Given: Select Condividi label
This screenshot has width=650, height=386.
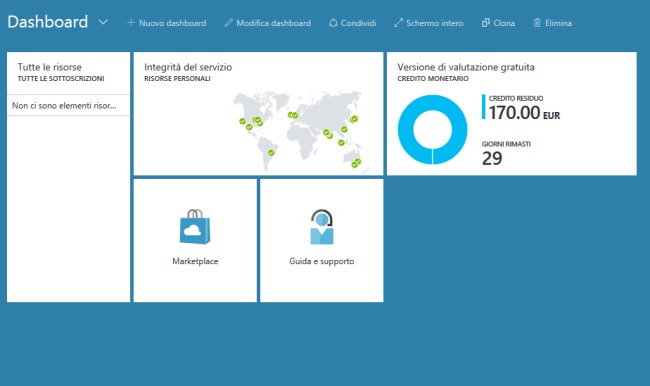Looking at the screenshot, I should coord(359,23).
